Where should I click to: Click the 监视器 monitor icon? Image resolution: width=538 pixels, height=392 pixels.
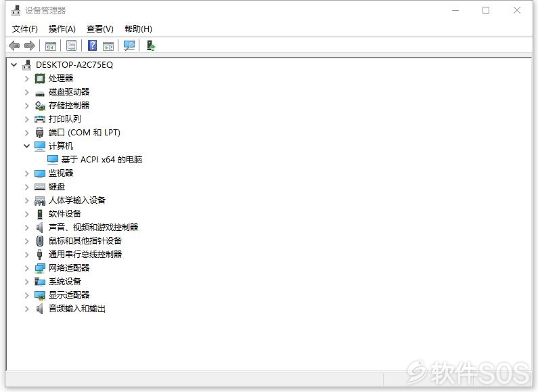point(40,173)
